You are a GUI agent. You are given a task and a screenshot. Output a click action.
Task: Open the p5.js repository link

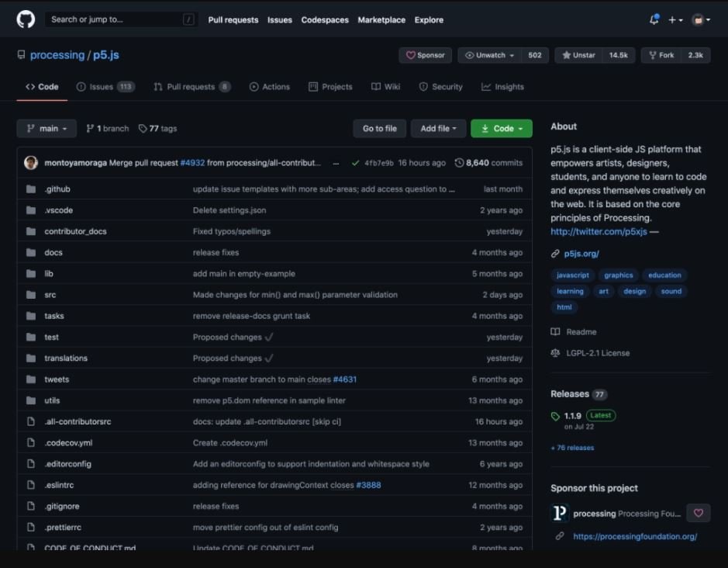(106, 55)
